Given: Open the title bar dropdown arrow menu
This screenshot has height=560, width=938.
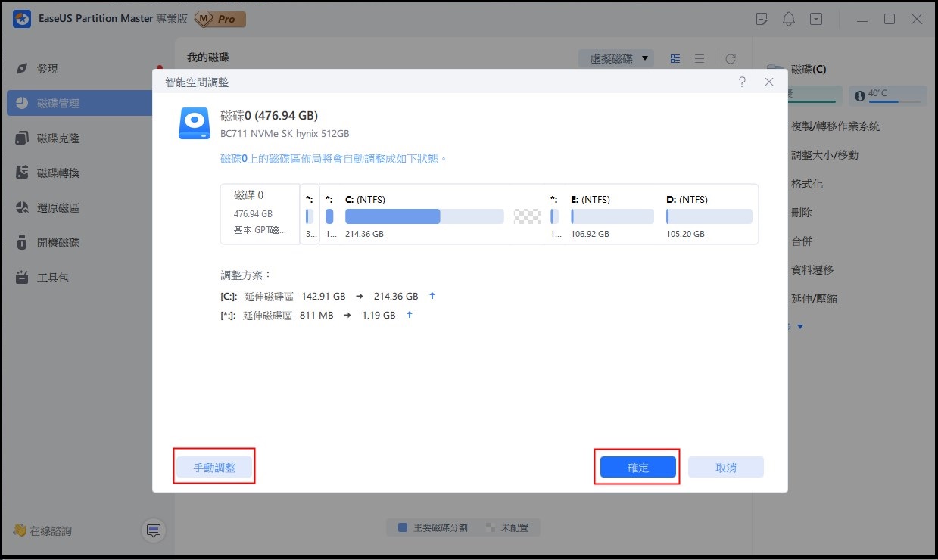Looking at the screenshot, I should (x=815, y=18).
